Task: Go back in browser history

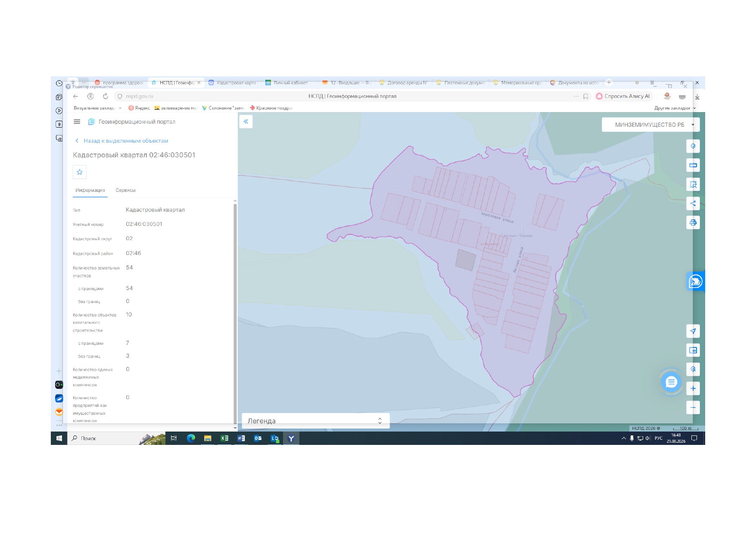Action: click(x=76, y=96)
